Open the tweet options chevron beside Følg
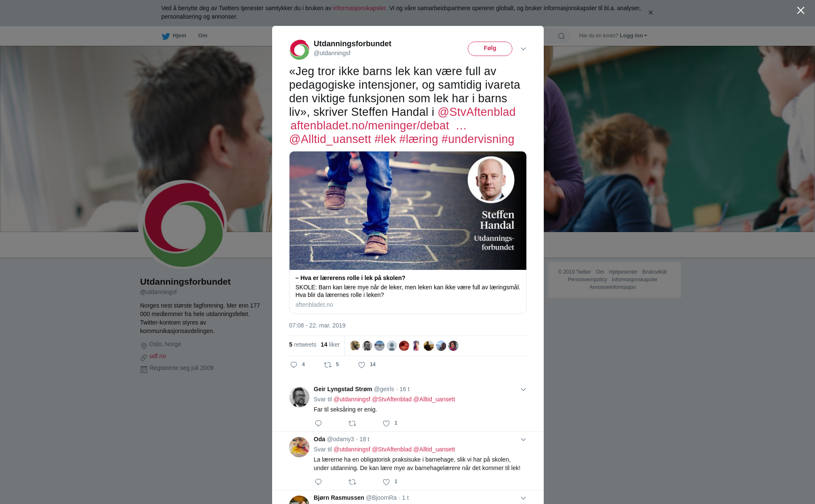Screen dimensions: 815x504 click(x=523, y=49)
